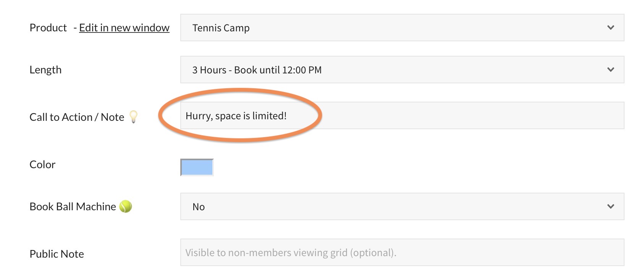The image size is (644, 276).
Task: Click the Product dropdown chevron arrow
Action: tap(610, 28)
